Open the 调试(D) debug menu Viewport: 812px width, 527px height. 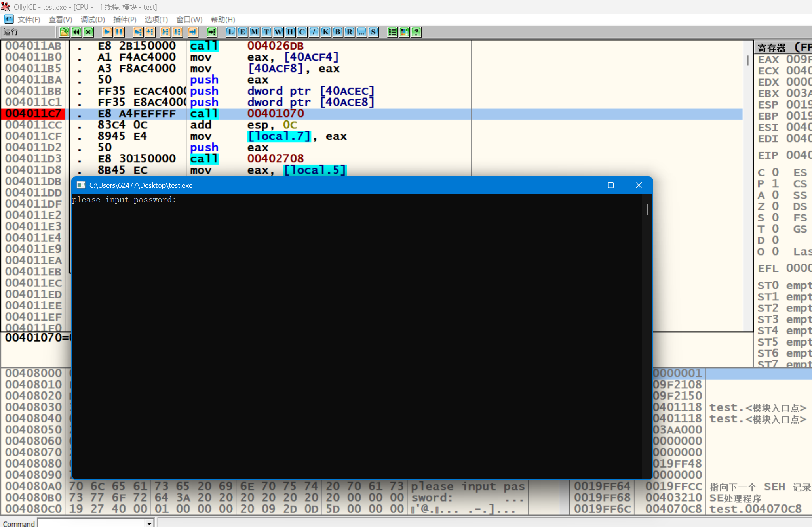coord(93,19)
